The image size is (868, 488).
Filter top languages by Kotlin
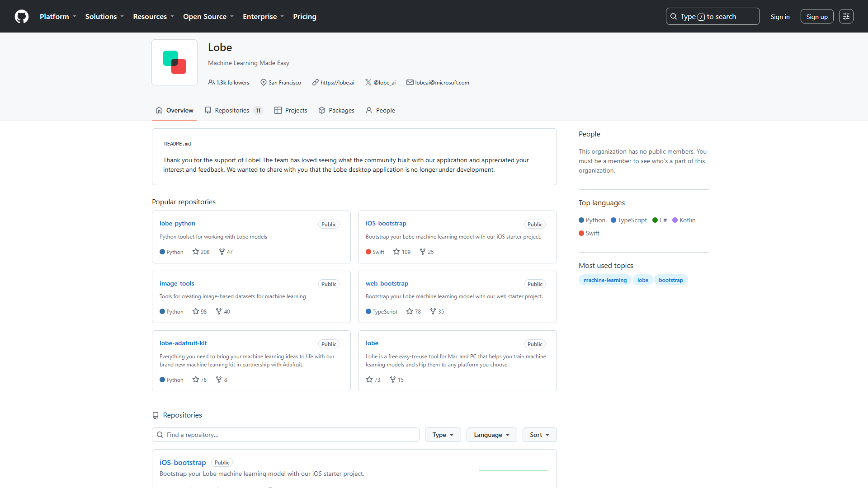tap(684, 220)
